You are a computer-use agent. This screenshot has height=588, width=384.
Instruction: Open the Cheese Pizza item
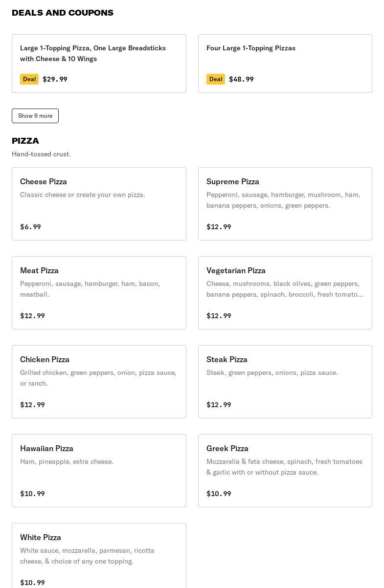point(99,204)
